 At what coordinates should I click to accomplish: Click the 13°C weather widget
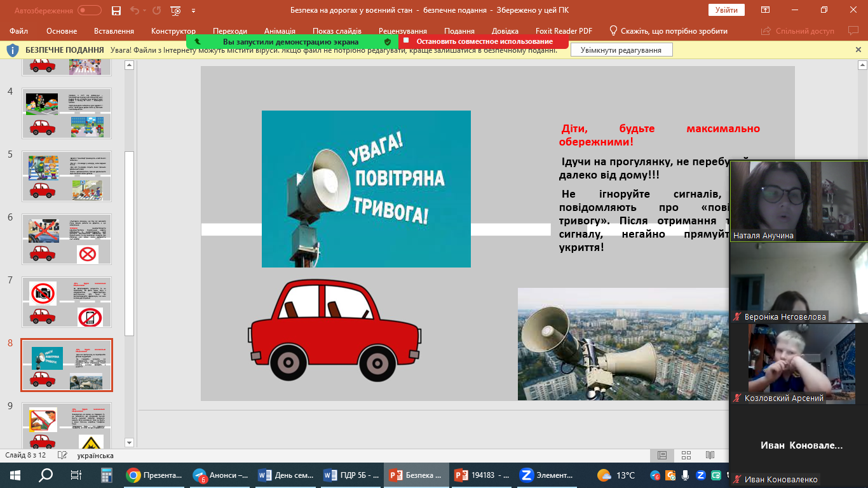616,475
